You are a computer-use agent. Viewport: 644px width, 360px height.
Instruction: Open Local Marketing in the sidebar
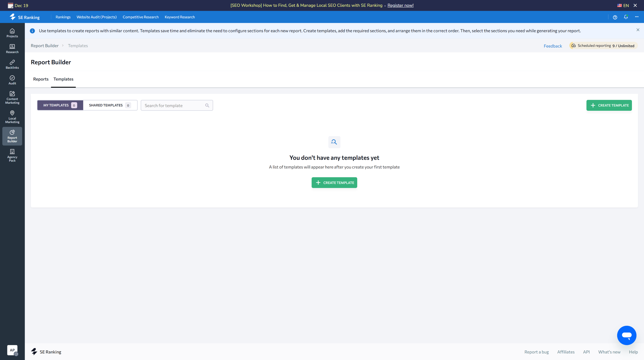pyautogui.click(x=12, y=117)
